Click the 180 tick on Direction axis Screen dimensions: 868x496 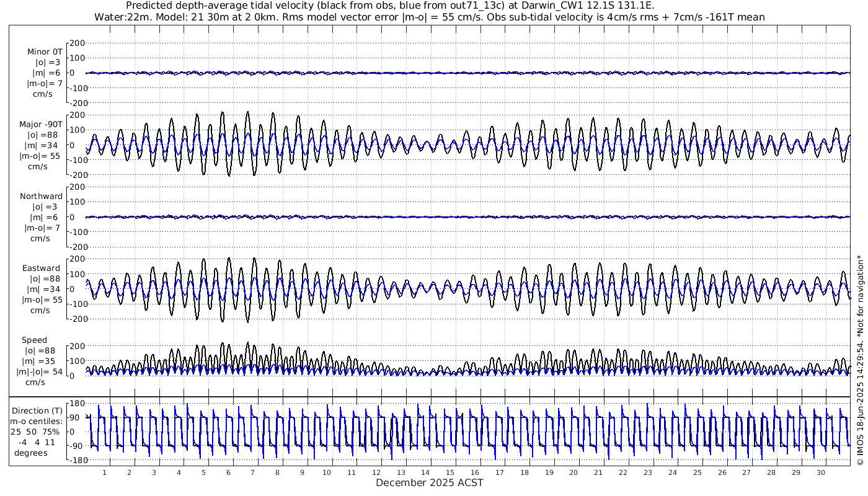pyautogui.click(x=76, y=403)
